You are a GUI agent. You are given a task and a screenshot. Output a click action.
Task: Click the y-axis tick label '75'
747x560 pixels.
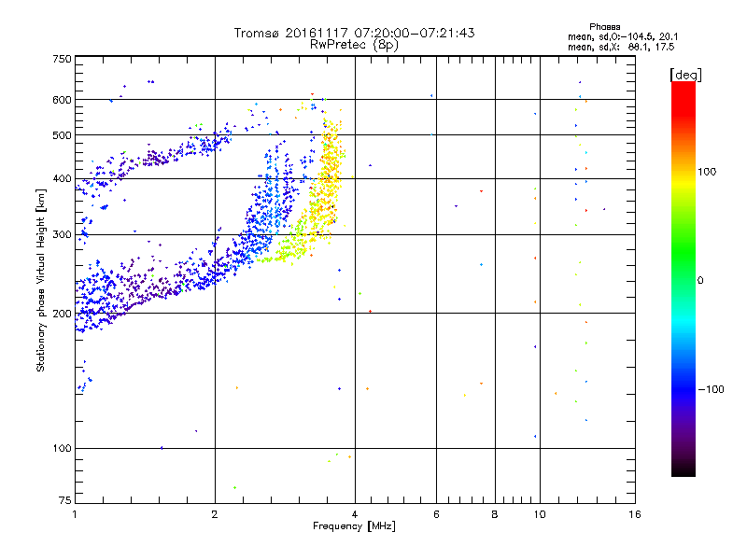(x=65, y=500)
